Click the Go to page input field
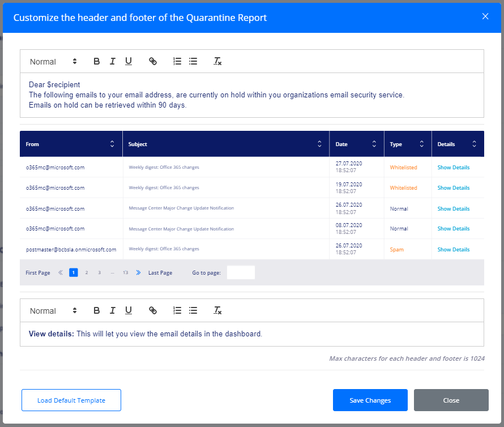 point(241,272)
